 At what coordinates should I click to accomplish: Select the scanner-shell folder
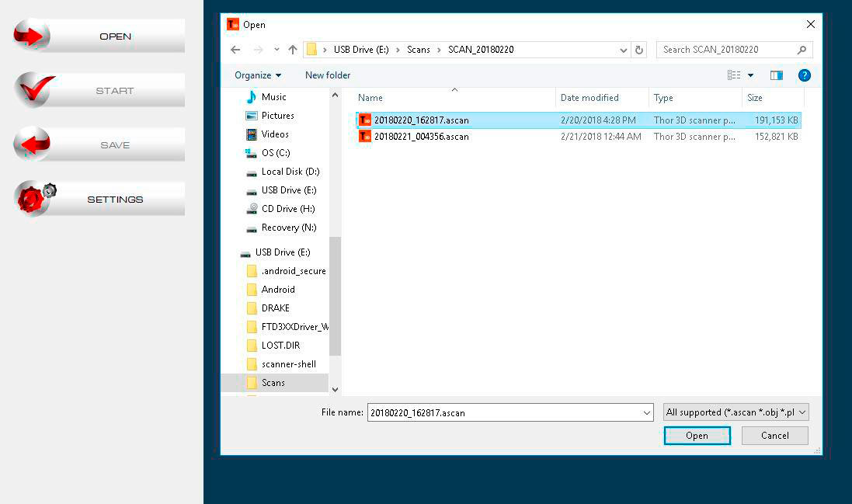[x=288, y=364]
